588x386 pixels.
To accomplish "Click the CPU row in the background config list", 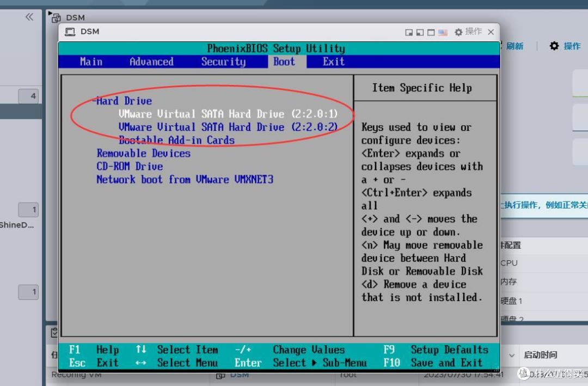I will (x=509, y=263).
